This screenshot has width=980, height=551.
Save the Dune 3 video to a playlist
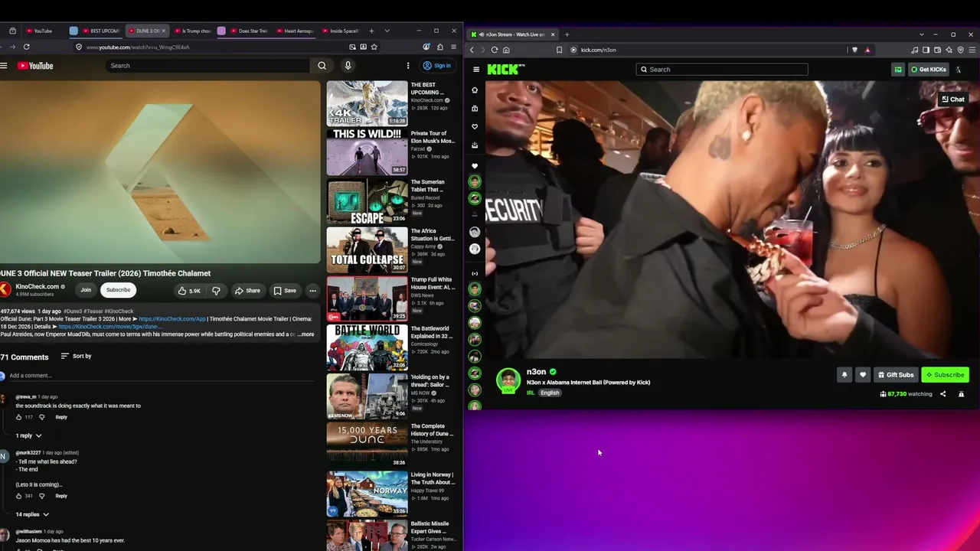[285, 291]
